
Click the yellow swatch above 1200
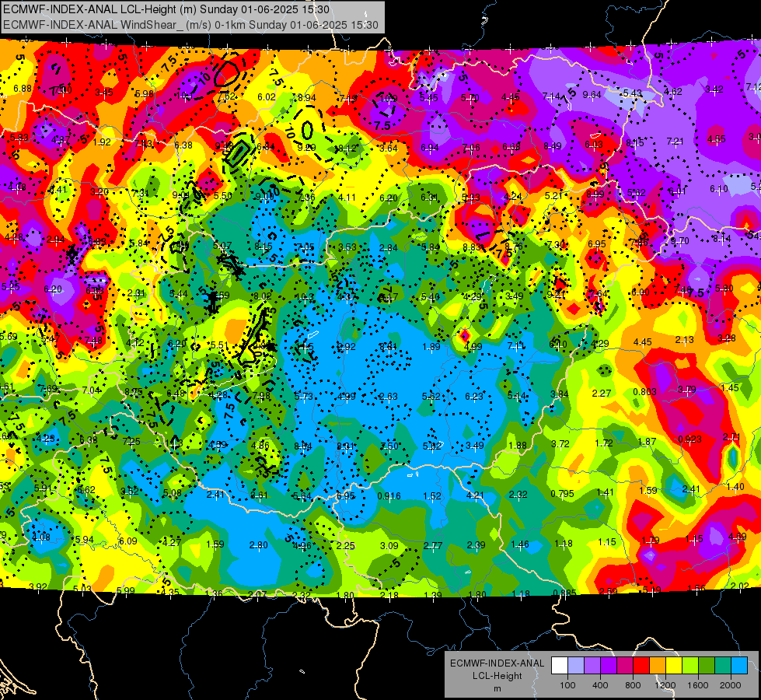click(674, 666)
